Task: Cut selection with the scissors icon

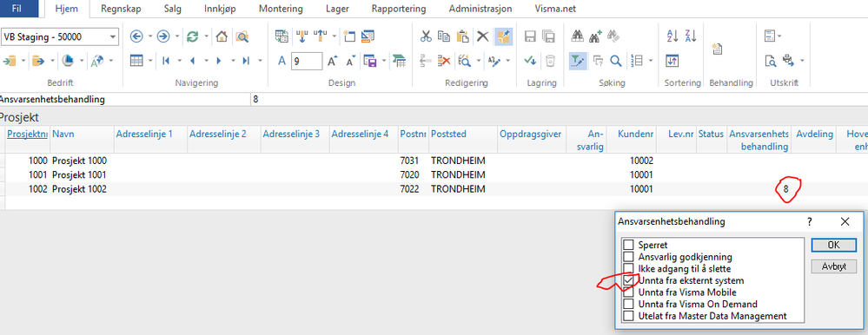Action: click(x=426, y=36)
